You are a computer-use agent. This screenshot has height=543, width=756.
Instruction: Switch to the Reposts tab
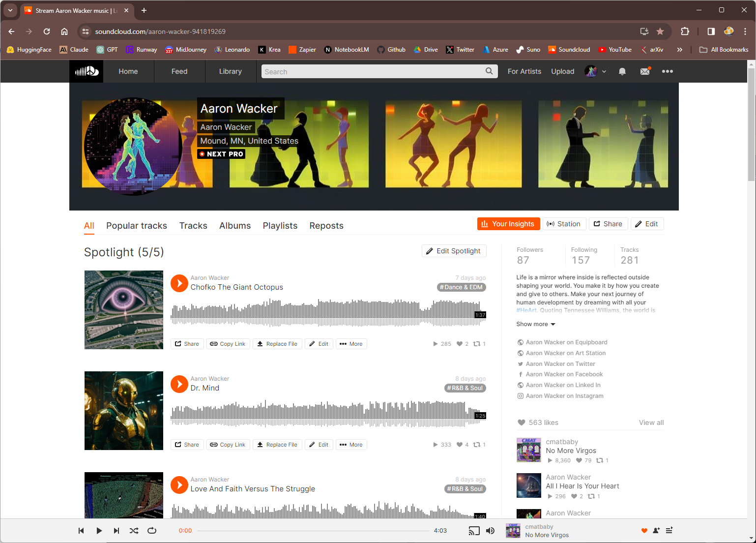point(326,226)
